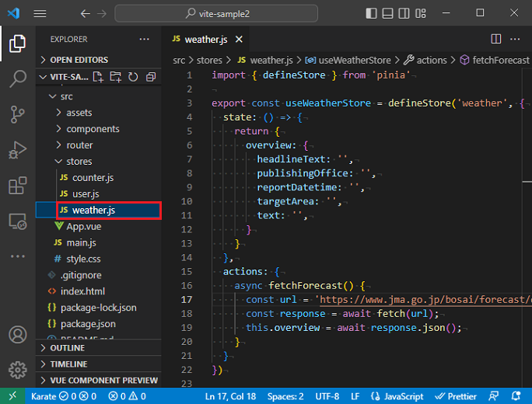This screenshot has width=532, height=404.
Task: Create a new folder in explorer
Action: (115, 77)
